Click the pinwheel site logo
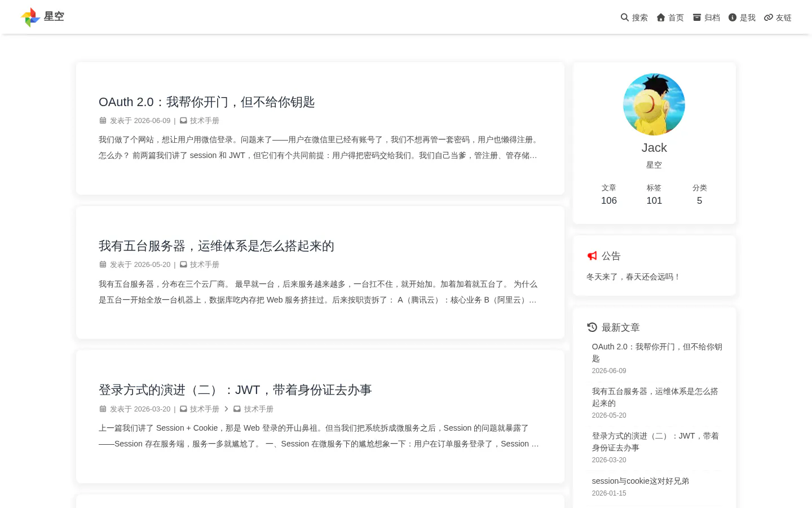This screenshot has width=812, height=508. (x=30, y=17)
